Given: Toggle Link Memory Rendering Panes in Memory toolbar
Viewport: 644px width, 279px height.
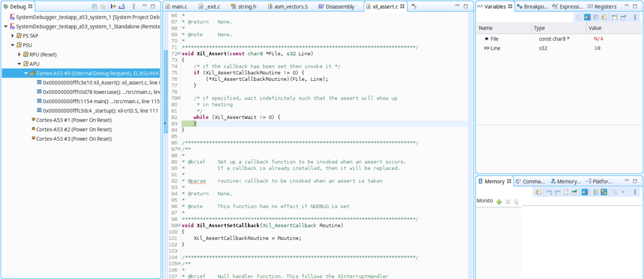Looking at the screenshot, I should click(604, 192).
